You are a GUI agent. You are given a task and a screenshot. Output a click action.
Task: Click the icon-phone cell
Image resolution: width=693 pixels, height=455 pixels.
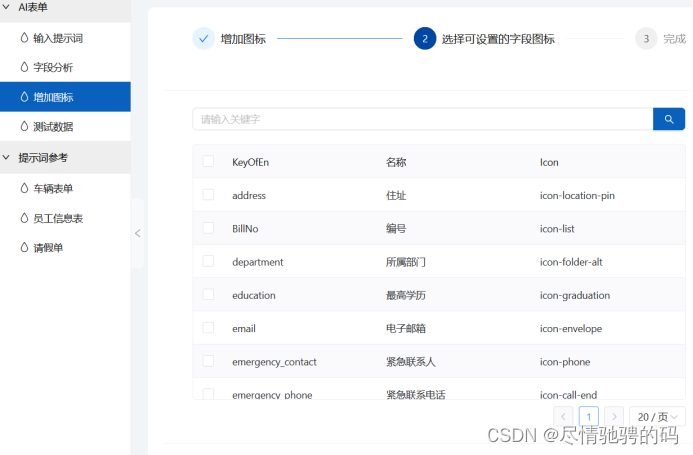pyautogui.click(x=565, y=362)
